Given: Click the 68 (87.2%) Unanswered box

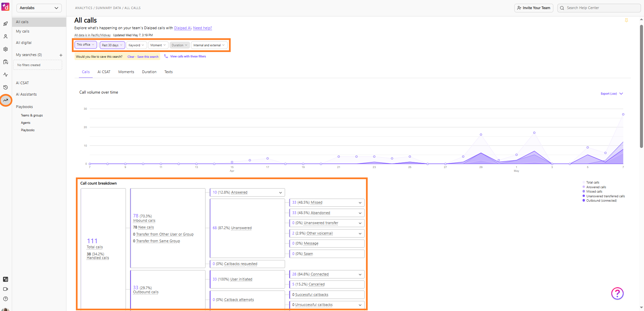Looking at the screenshot, I should [x=247, y=228].
